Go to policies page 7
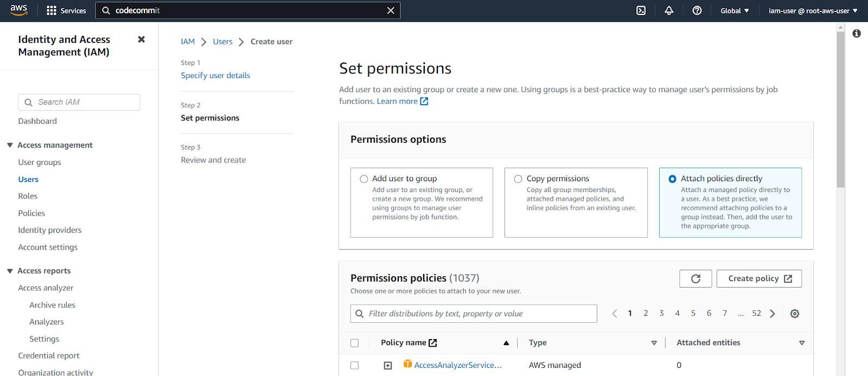The image size is (868, 376). point(725,314)
